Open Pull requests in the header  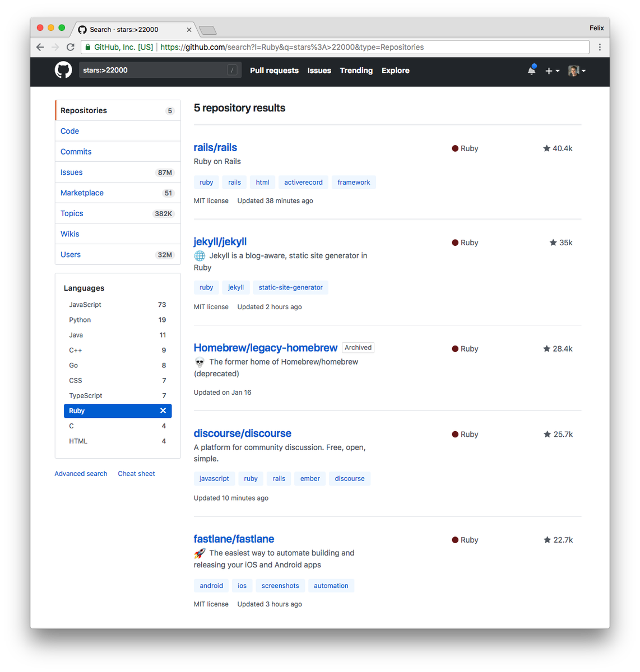pyautogui.click(x=274, y=71)
